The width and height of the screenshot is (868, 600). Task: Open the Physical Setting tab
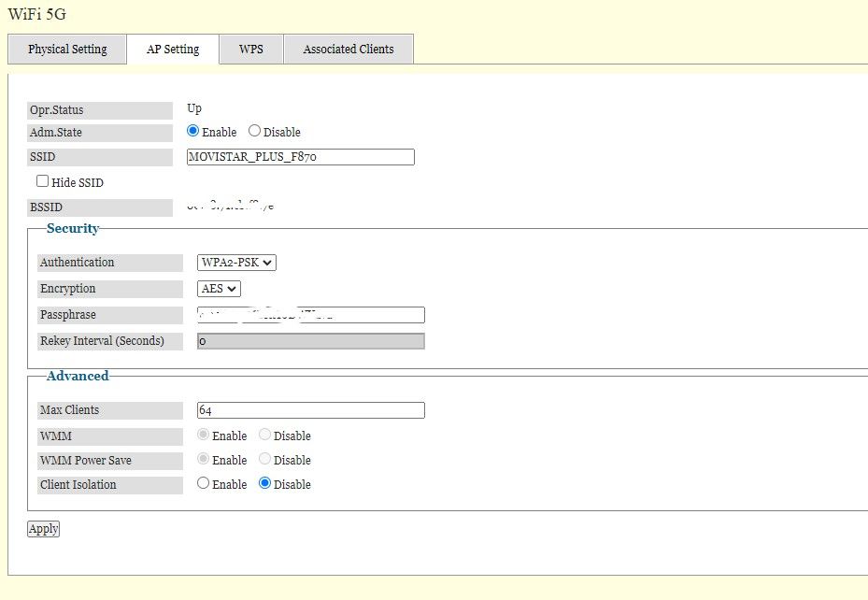pyautogui.click(x=67, y=50)
